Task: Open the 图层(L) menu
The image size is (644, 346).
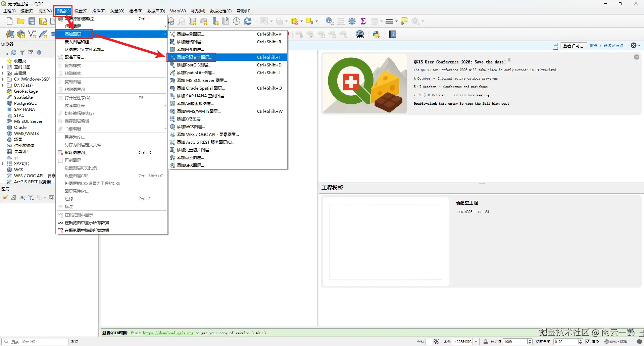Action: tap(63, 11)
